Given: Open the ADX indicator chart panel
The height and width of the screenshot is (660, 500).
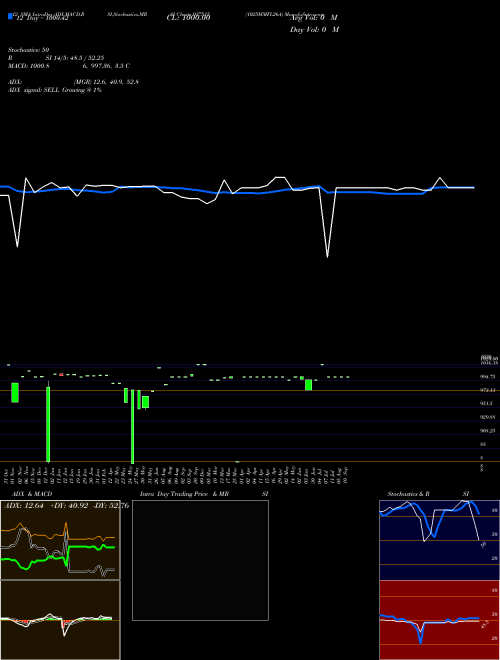Looking at the screenshot, I should (x=60, y=540).
